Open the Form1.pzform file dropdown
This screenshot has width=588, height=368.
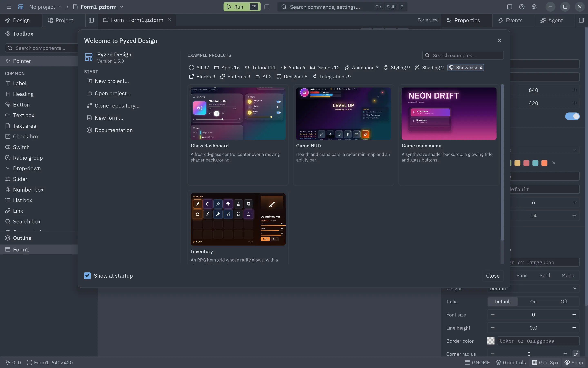pos(98,7)
